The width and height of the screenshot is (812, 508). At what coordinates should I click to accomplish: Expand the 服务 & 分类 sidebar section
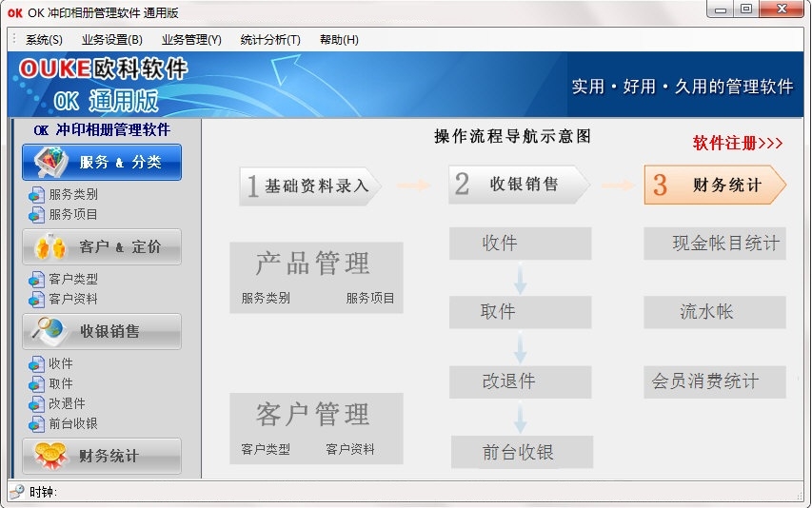click(x=102, y=162)
